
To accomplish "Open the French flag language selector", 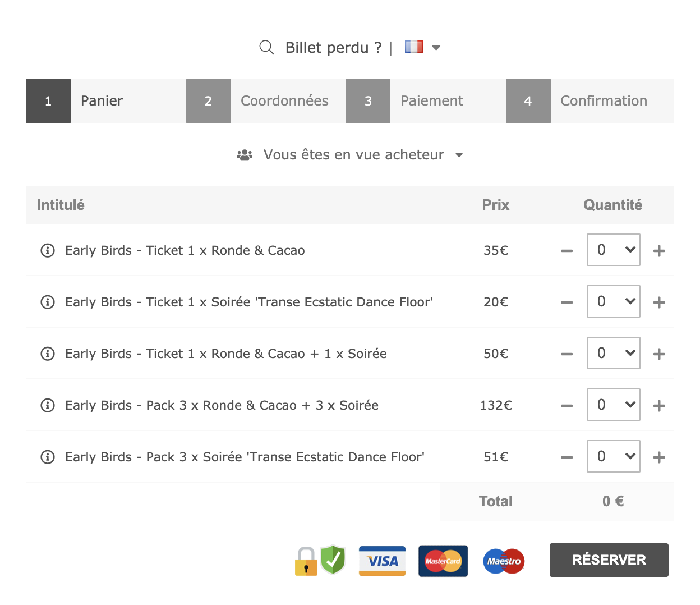I will 422,47.
